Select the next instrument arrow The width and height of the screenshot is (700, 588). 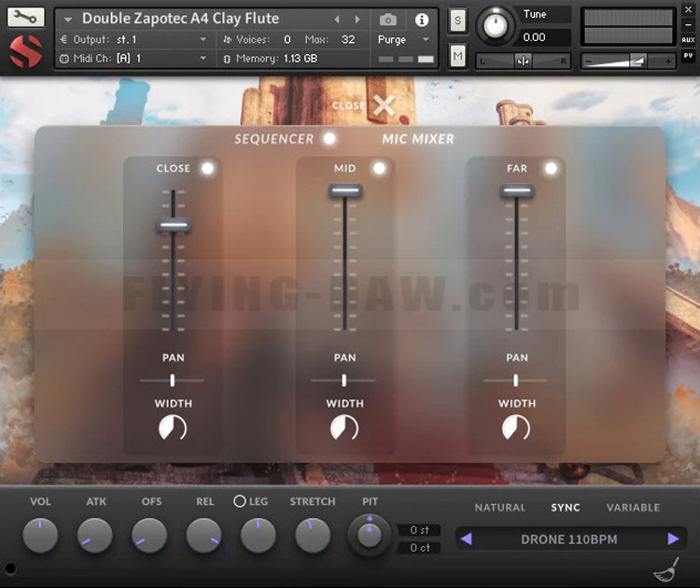tap(357, 20)
